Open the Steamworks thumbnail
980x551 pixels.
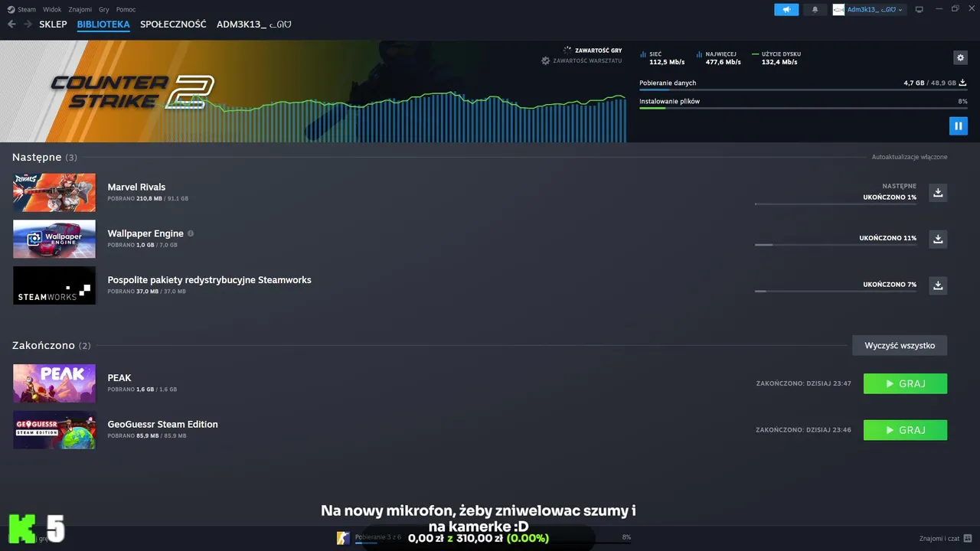(54, 285)
